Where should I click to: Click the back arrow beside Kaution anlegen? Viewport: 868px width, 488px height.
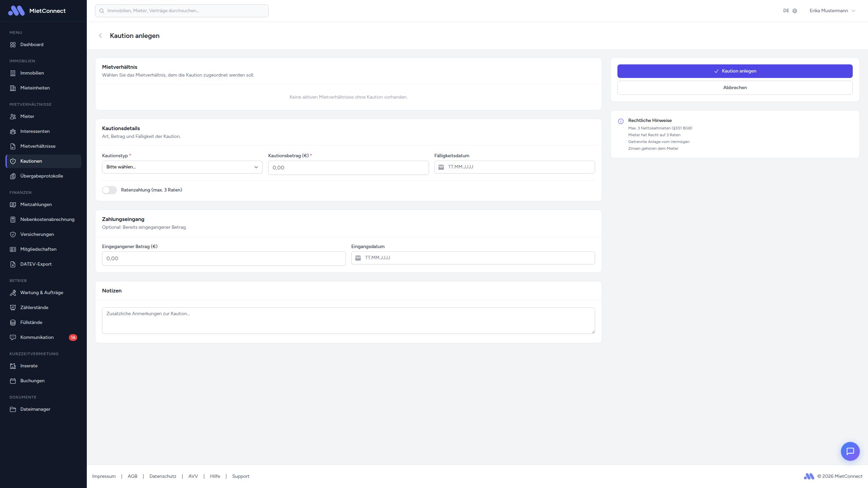[100, 36]
